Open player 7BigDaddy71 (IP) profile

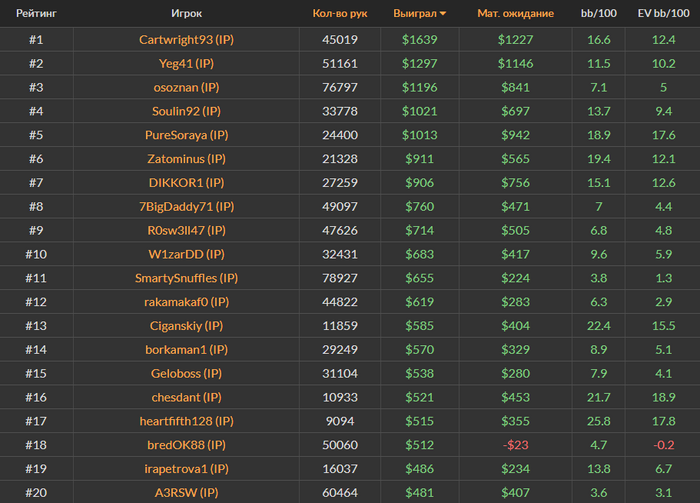(x=187, y=207)
